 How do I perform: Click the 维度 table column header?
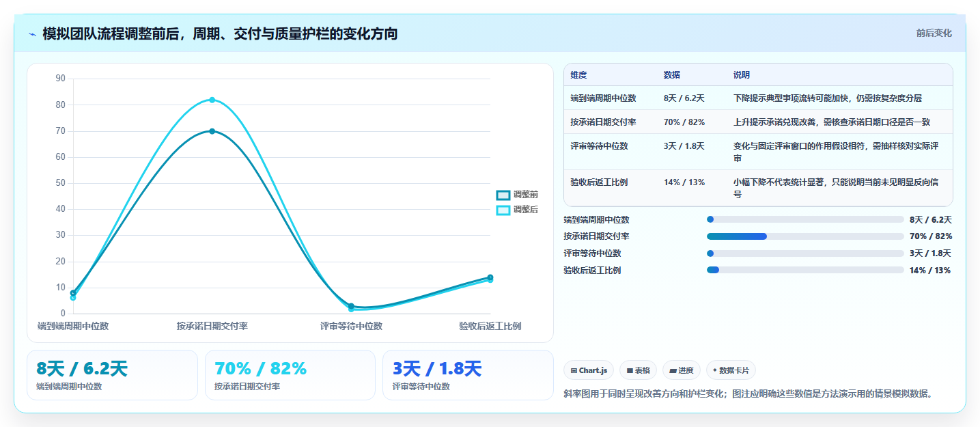click(x=578, y=75)
